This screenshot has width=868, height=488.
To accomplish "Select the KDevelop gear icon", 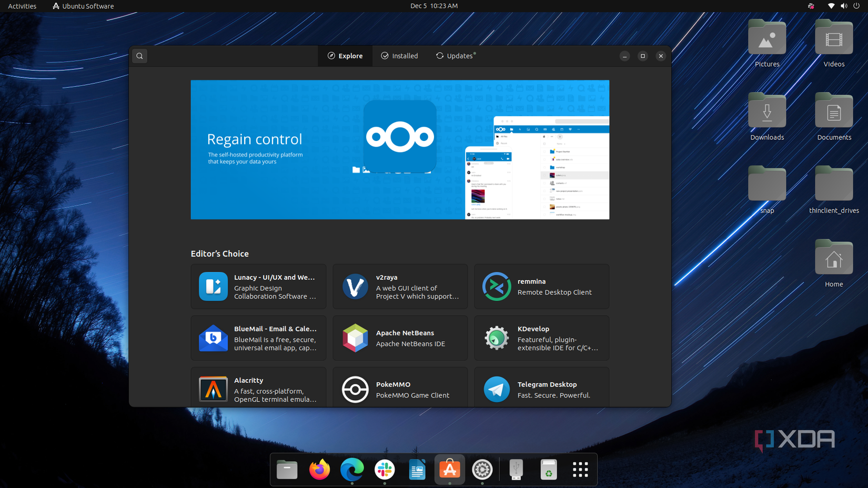I will tap(496, 338).
